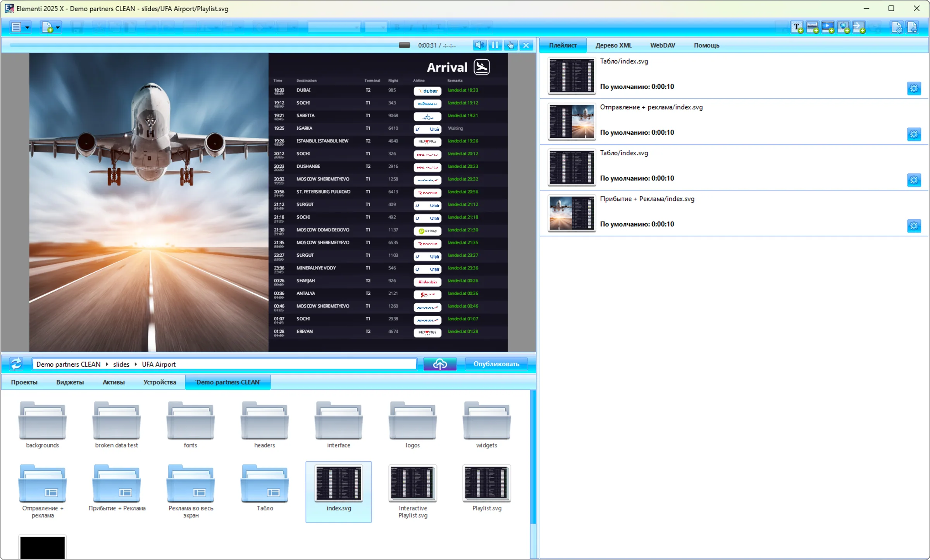Viewport: 930px width, 560px height.
Task: Click the preview progress slider handle
Action: [404, 45]
